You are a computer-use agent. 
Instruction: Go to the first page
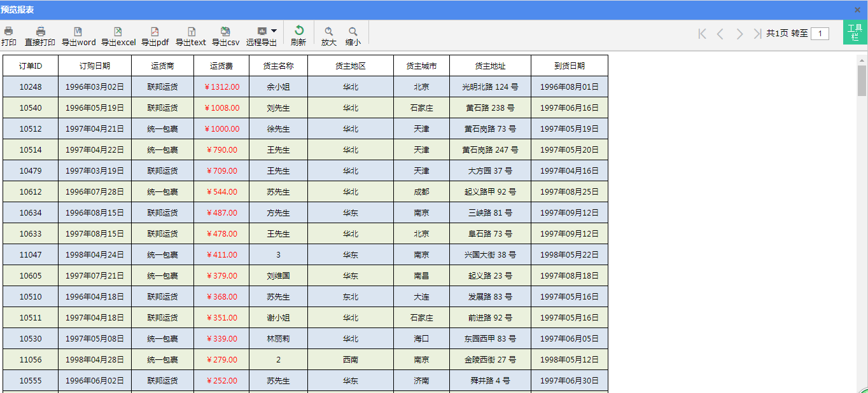tap(702, 34)
